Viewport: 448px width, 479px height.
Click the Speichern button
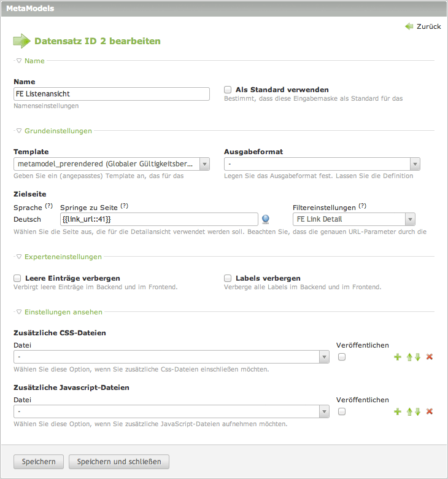(x=39, y=462)
